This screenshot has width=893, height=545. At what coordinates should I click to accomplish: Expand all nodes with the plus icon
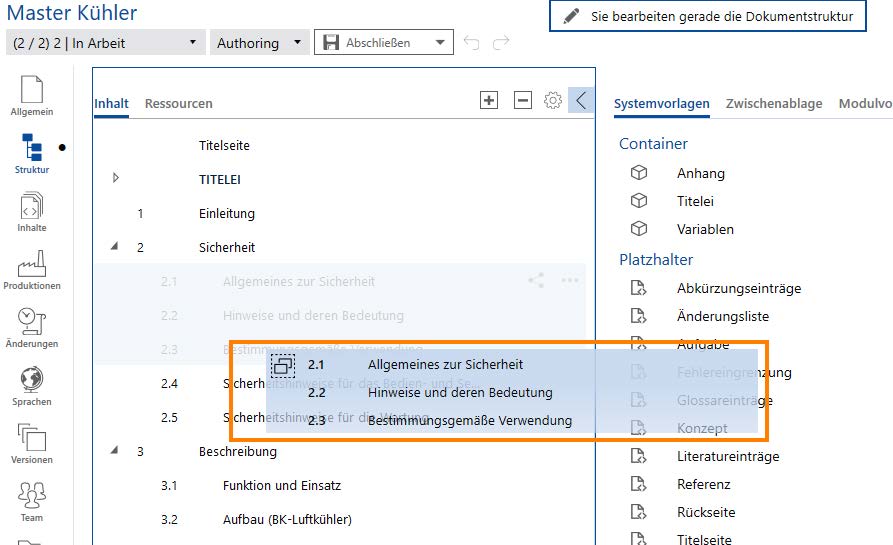tap(489, 100)
